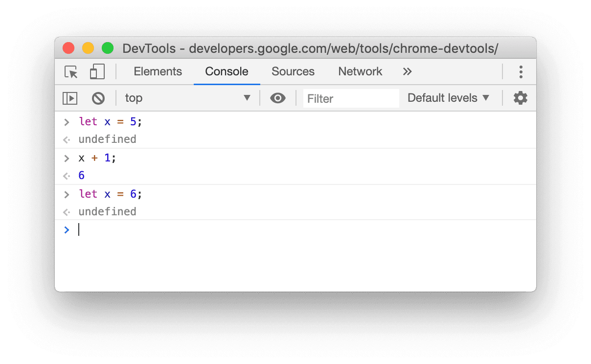Expand hidden panels with the double chevron
Screen dimensions: 591x364
tap(408, 71)
